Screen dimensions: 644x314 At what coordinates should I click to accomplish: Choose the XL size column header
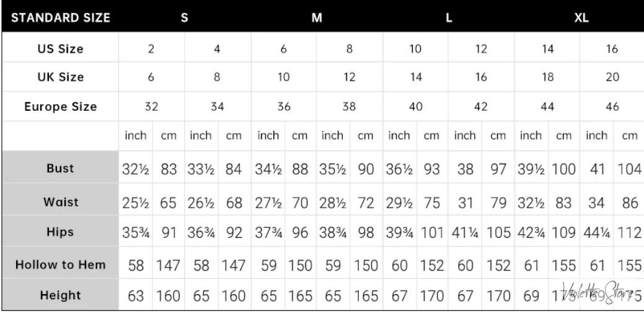[580, 17]
